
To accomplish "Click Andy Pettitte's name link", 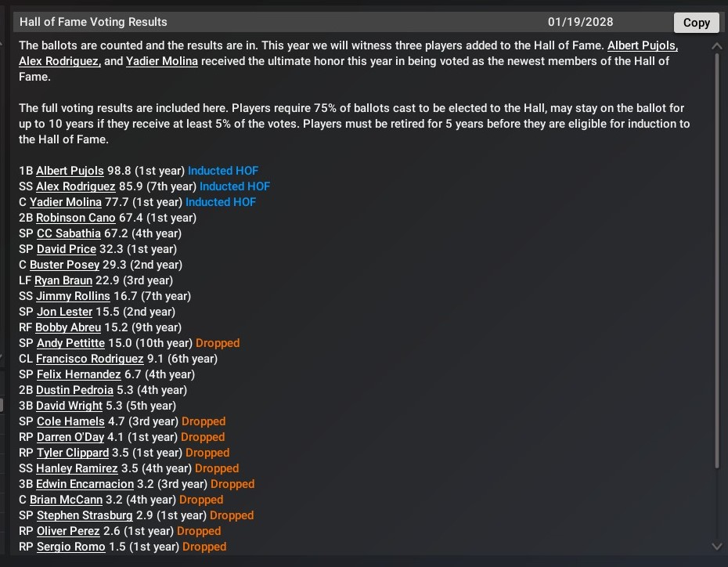I will [70, 343].
